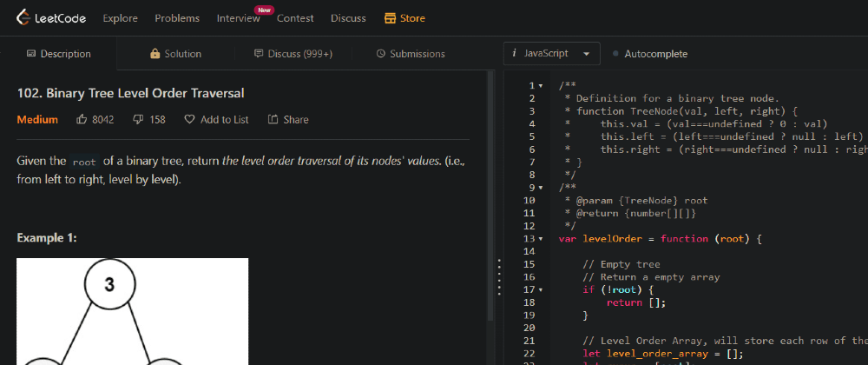The height and width of the screenshot is (365, 868).
Task: Switch to the Description tab
Action: pyautogui.click(x=59, y=54)
